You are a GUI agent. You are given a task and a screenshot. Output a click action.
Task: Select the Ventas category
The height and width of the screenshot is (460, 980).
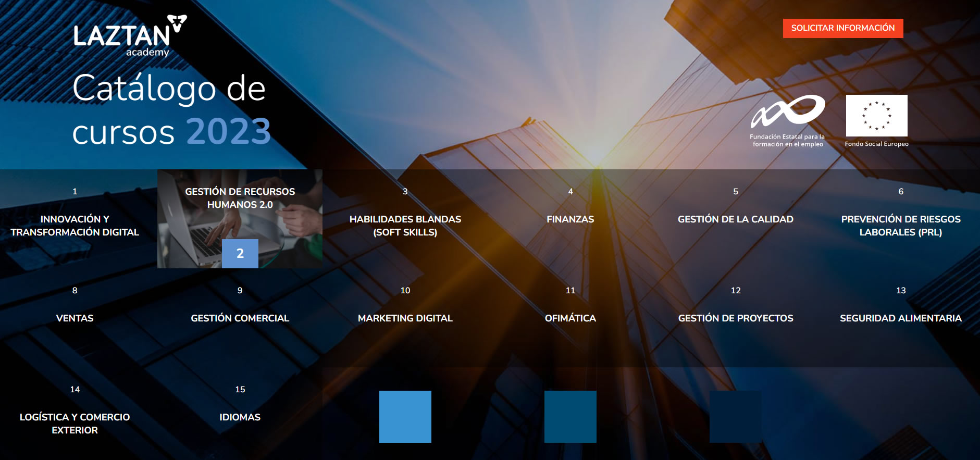(x=75, y=318)
